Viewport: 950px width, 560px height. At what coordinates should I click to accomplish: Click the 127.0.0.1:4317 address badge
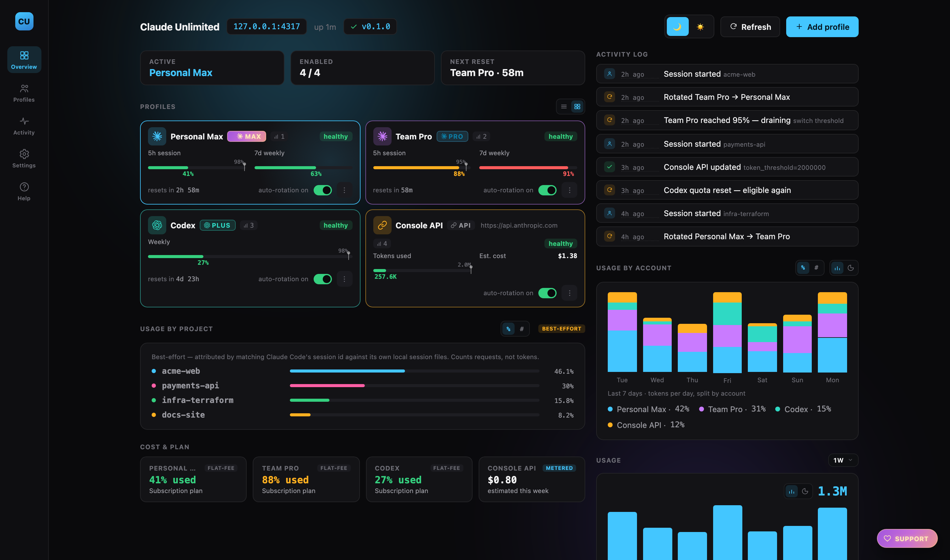tap(266, 26)
